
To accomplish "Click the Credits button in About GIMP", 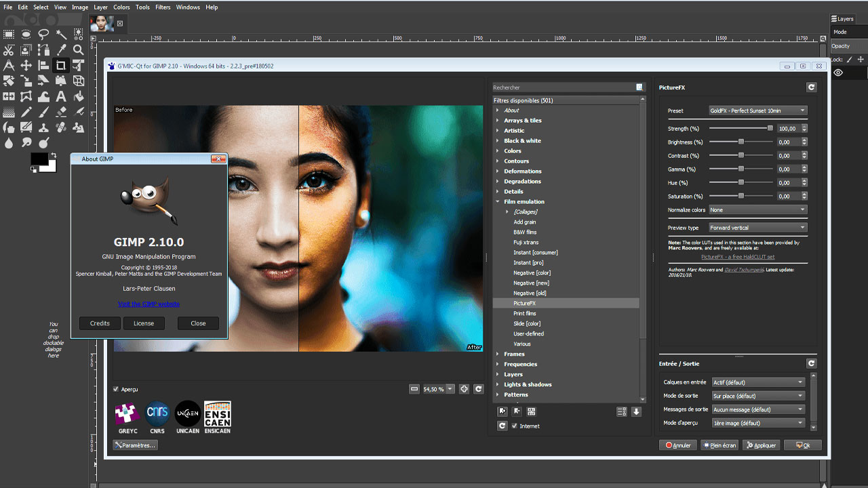I will tap(99, 323).
